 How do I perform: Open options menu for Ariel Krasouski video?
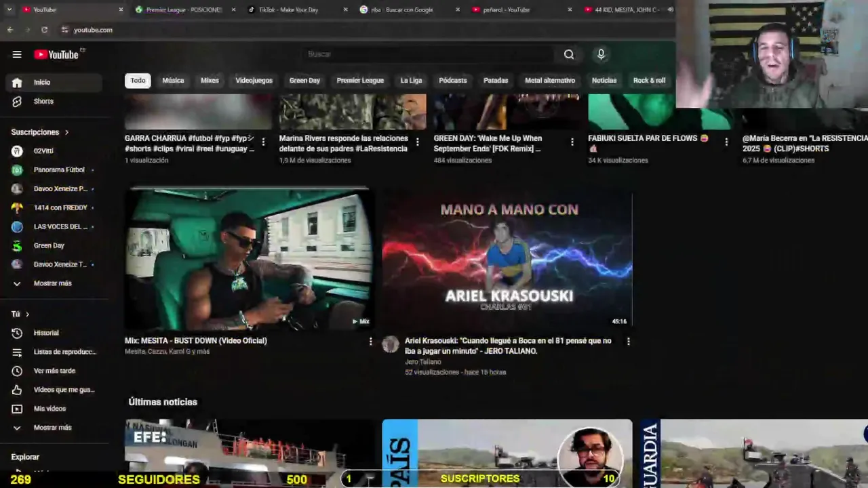click(628, 342)
